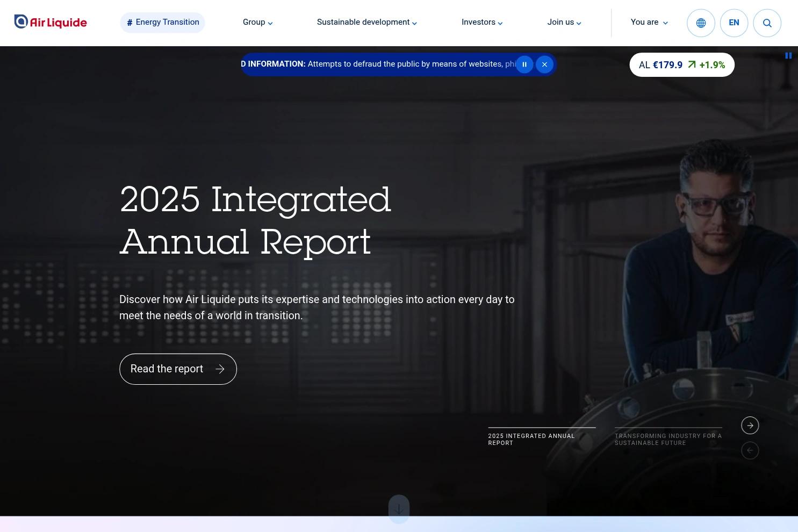Expand the Join us menu

tap(564, 23)
